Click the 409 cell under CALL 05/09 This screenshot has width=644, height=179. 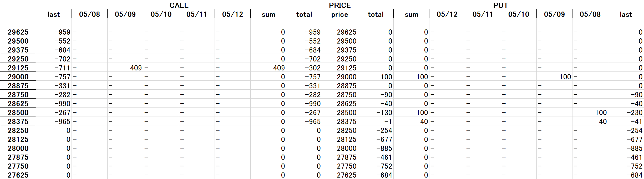pos(125,68)
